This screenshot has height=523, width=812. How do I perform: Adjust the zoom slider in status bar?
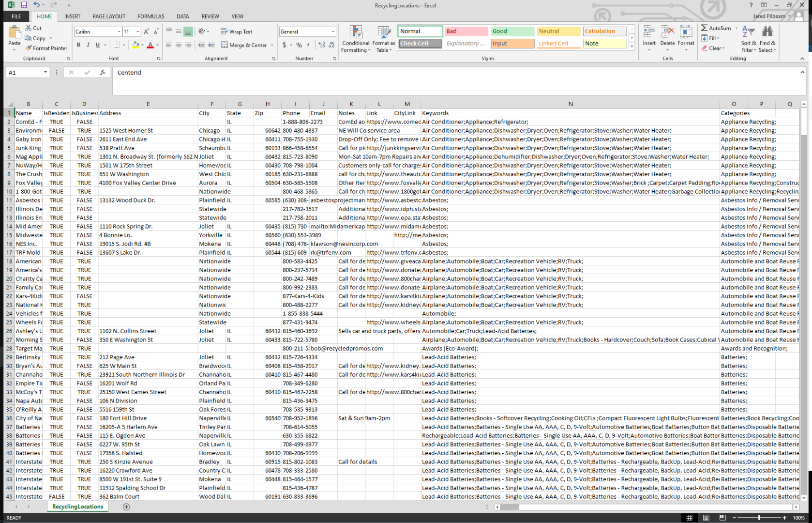coord(759,518)
